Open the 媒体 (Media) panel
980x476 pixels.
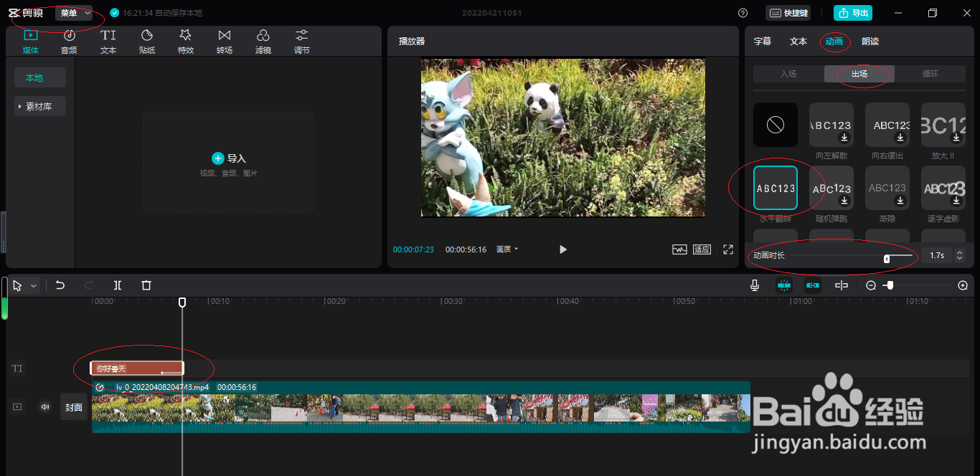point(31,42)
